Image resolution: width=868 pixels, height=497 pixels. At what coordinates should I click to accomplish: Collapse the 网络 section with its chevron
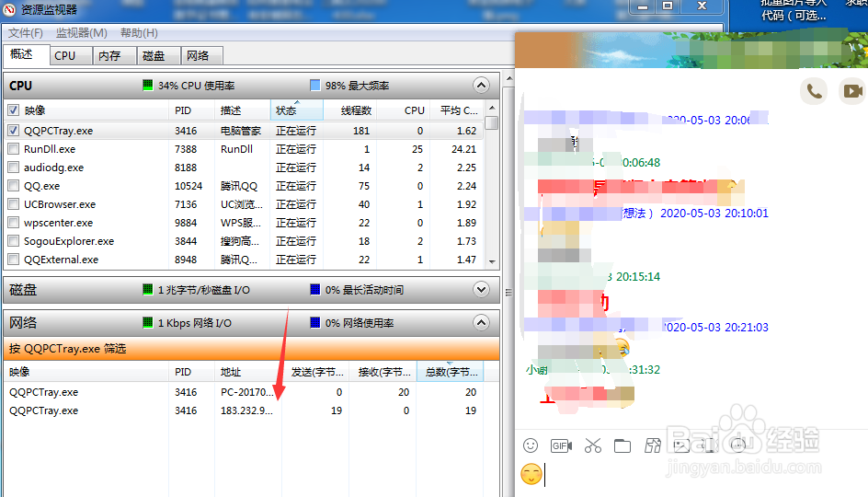(x=481, y=322)
